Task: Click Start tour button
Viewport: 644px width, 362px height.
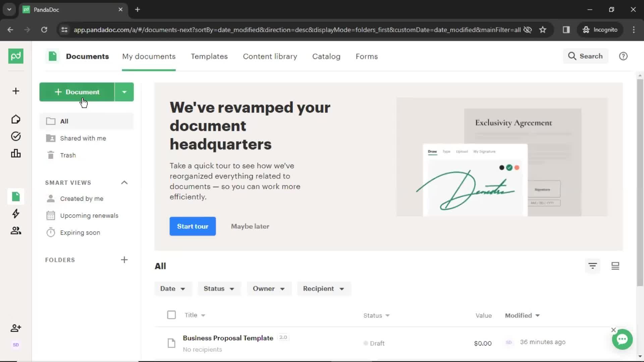Action: tap(193, 226)
